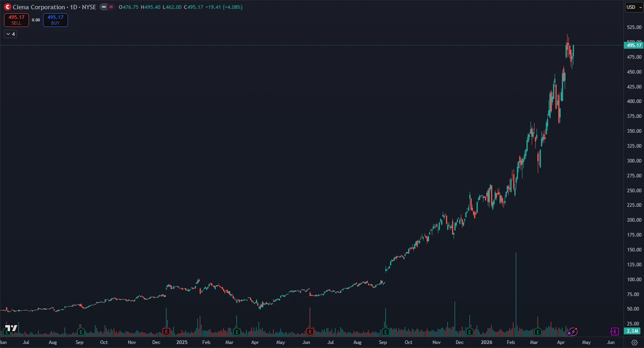Open the purple upcoming earnings marker
644x348 pixels.
614,332
